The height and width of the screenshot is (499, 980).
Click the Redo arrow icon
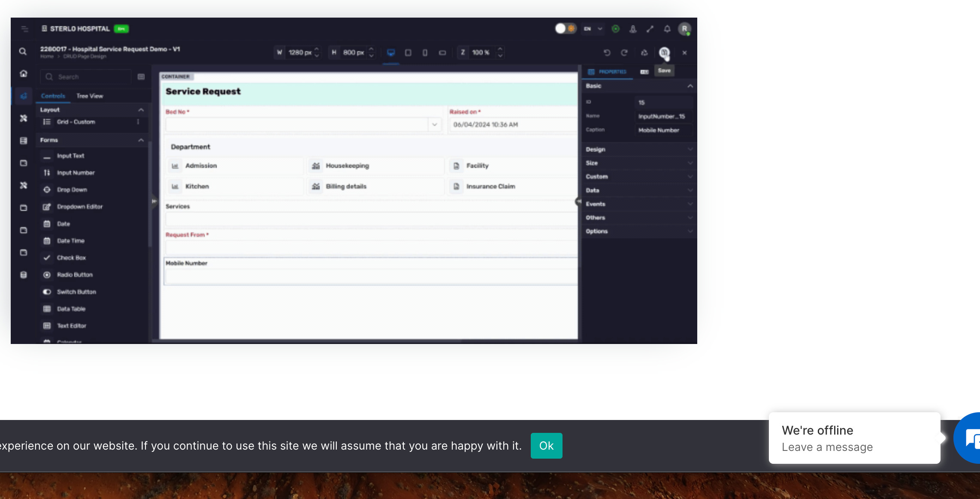click(624, 52)
